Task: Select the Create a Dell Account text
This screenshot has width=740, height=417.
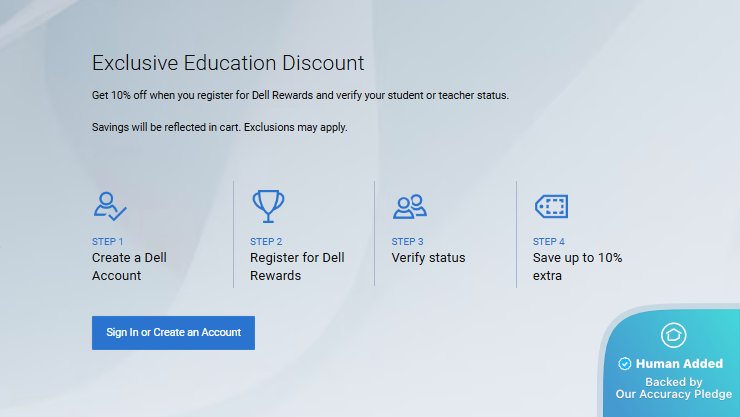Action: pos(129,266)
